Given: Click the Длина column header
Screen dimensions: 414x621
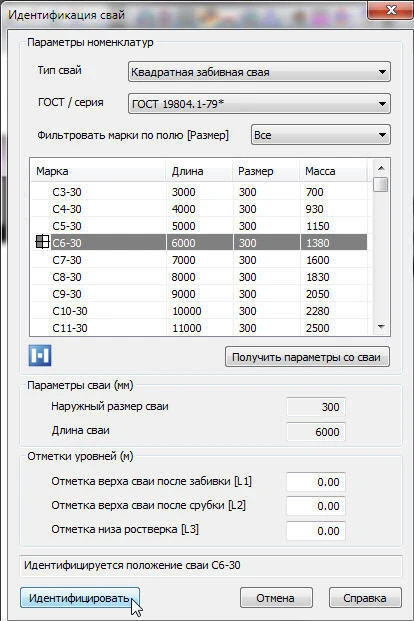Looking at the screenshot, I should click(x=199, y=171).
